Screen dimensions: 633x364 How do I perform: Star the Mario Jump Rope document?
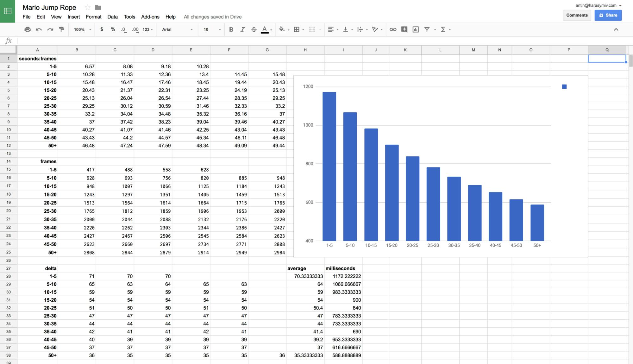(x=88, y=7)
